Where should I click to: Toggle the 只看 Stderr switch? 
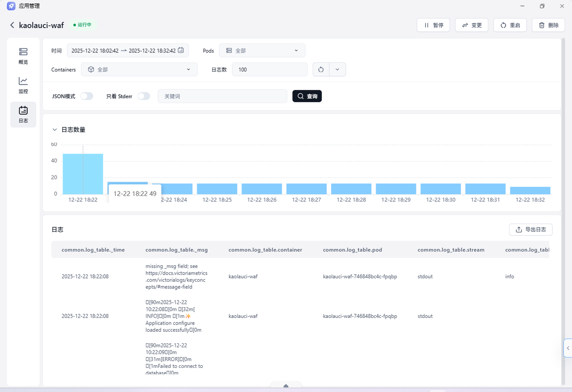(x=143, y=96)
